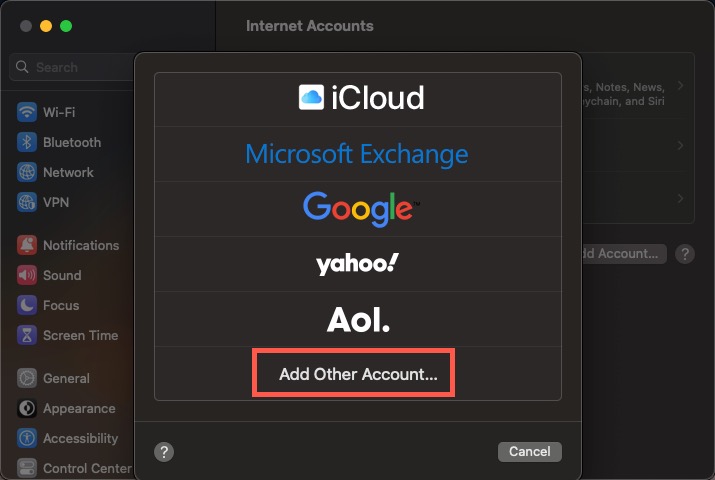Click the General gear icon

[x=27, y=378]
